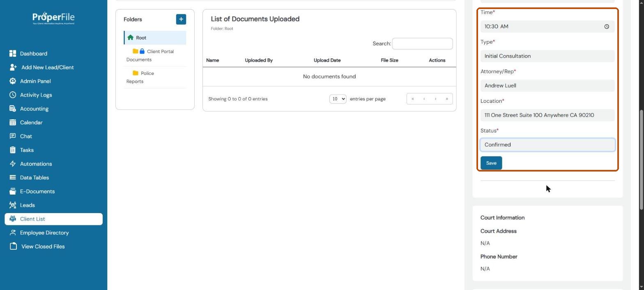Open the entries per page dropdown
Screen dimensions: 644x290
point(338,99)
